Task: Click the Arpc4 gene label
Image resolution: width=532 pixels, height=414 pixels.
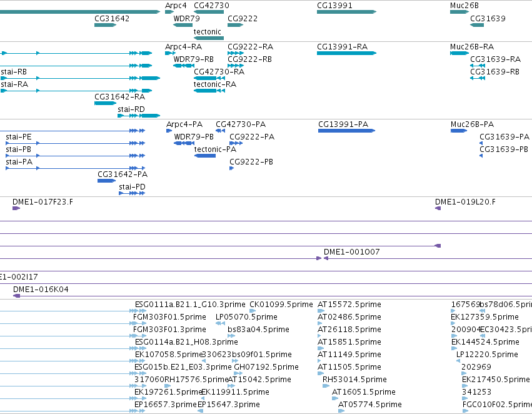Action: pyautogui.click(x=176, y=6)
